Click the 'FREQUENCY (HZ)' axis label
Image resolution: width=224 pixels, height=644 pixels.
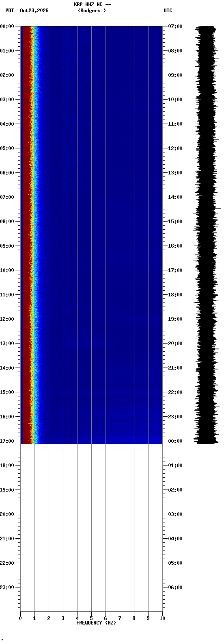coord(96,623)
